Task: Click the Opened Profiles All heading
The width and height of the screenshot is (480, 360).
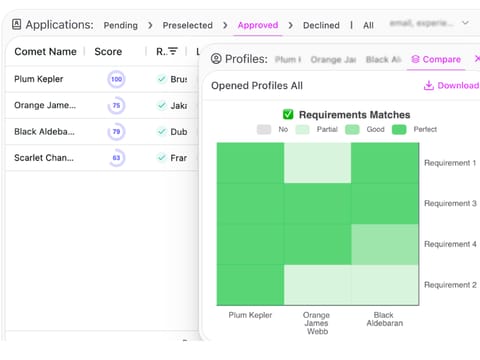Action: click(257, 86)
